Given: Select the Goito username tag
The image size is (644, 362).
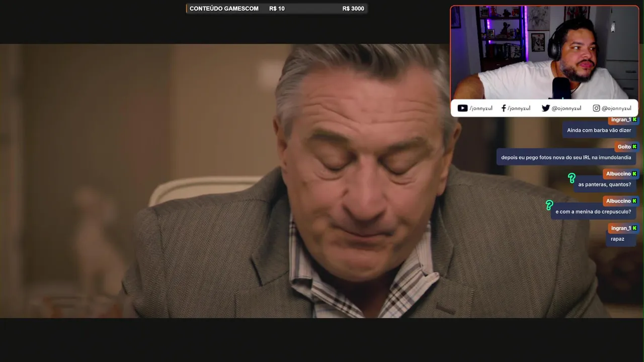Looking at the screenshot, I should tap(624, 147).
